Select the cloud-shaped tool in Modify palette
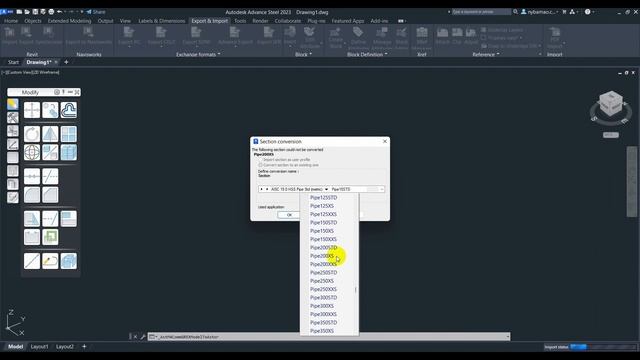640x360 pixels. (69, 110)
